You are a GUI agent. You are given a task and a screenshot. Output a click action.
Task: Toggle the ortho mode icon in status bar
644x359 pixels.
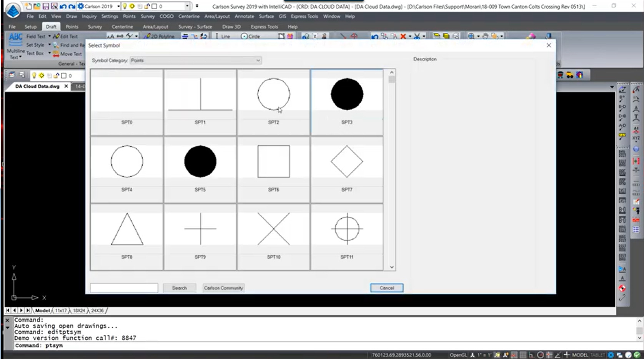point(531,355)
